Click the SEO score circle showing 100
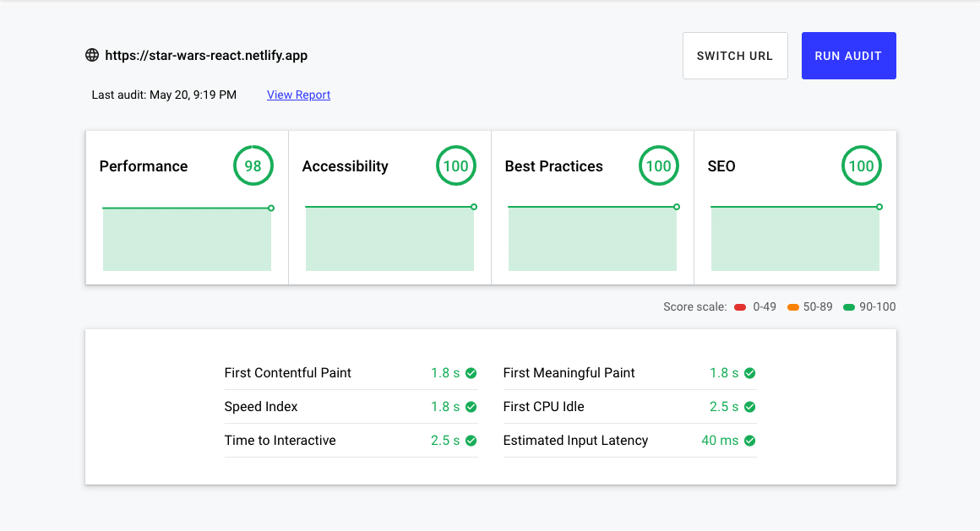This screenshot has height=531, width=980. pyautogui.click(x=862, y=166)
